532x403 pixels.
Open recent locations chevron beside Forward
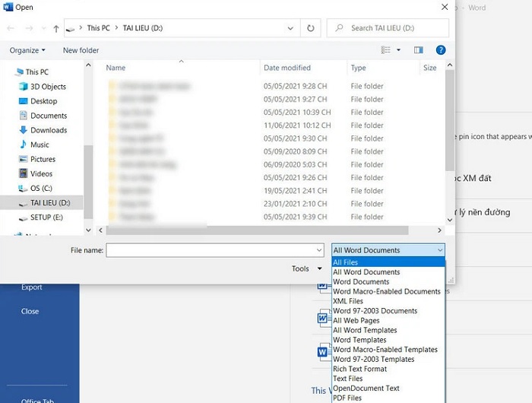[x=43, y=28]
